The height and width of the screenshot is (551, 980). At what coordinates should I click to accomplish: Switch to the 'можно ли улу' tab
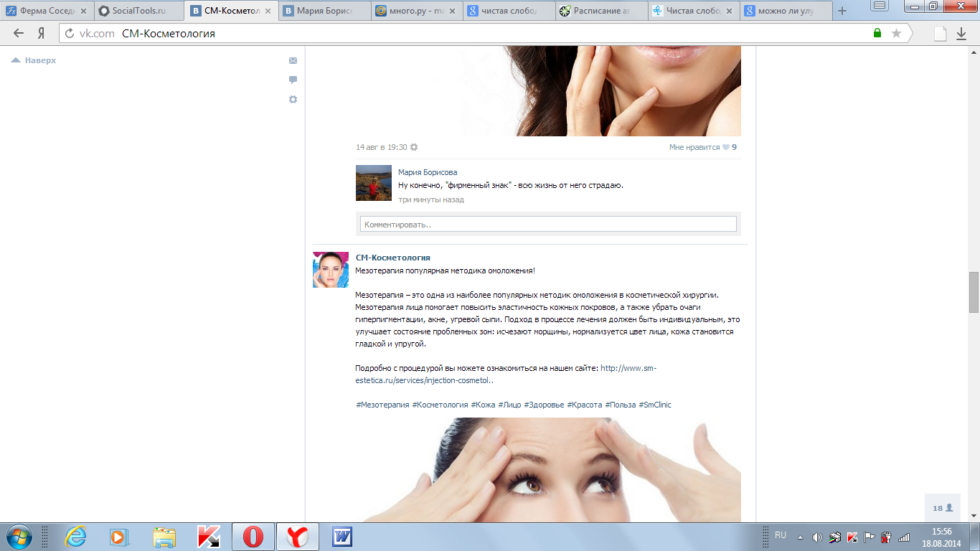pyautogui.click(x=787, y=11)
